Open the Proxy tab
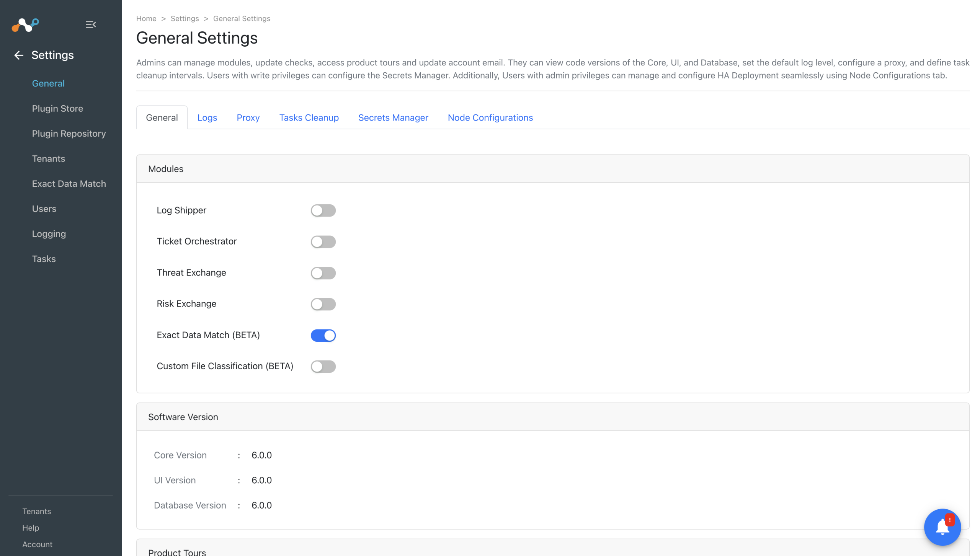 pyautogui.click(x=248, y=118)
